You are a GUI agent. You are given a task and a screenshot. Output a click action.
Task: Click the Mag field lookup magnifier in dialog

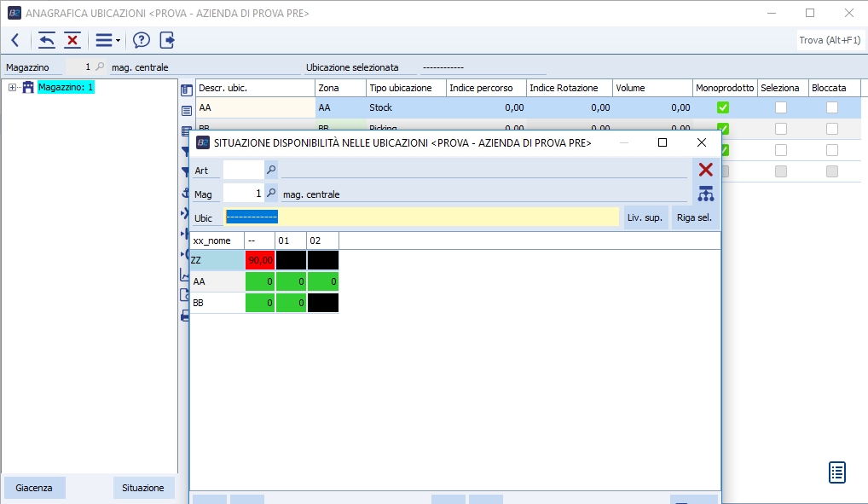pos(271,194)
